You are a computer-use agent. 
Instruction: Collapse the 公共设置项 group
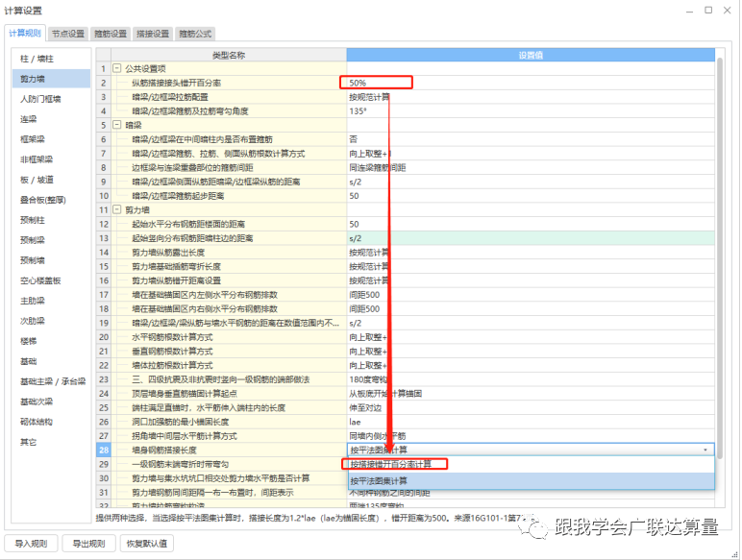click(x=116, y=68)
